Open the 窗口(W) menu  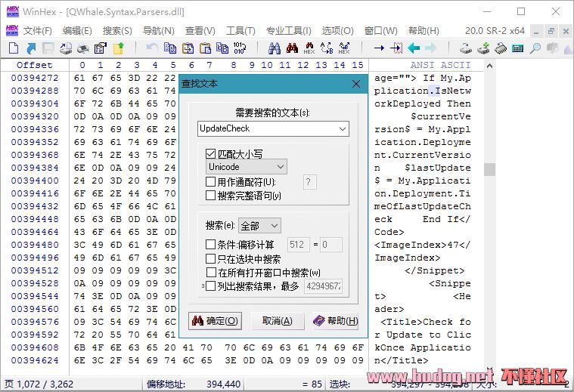click(x=380, y=31)
